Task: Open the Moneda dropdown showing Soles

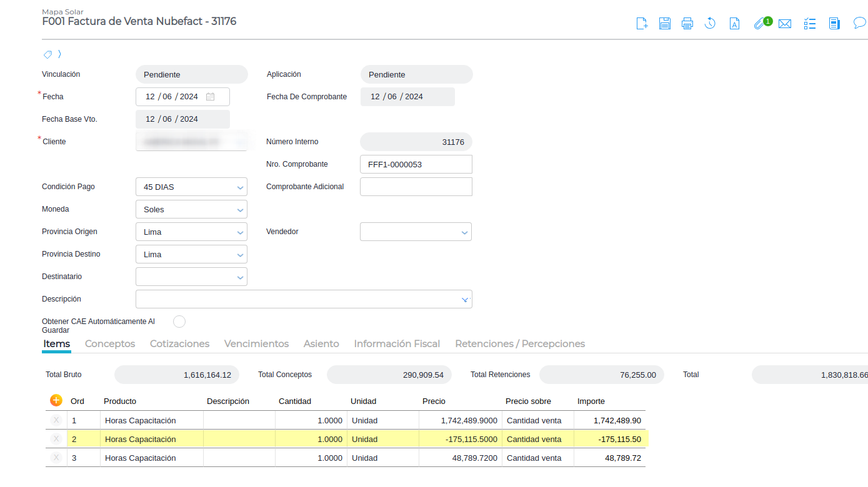Action: (240, 210)
